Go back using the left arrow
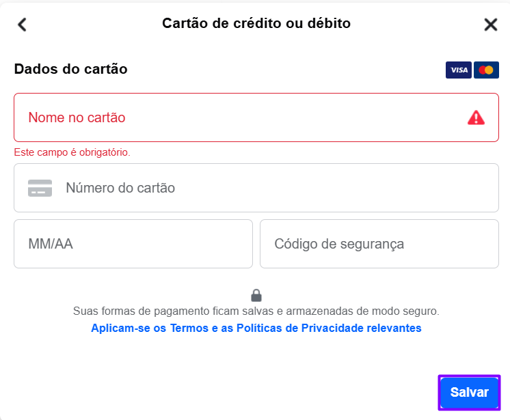Screen dimensions: 510x420 22,25
